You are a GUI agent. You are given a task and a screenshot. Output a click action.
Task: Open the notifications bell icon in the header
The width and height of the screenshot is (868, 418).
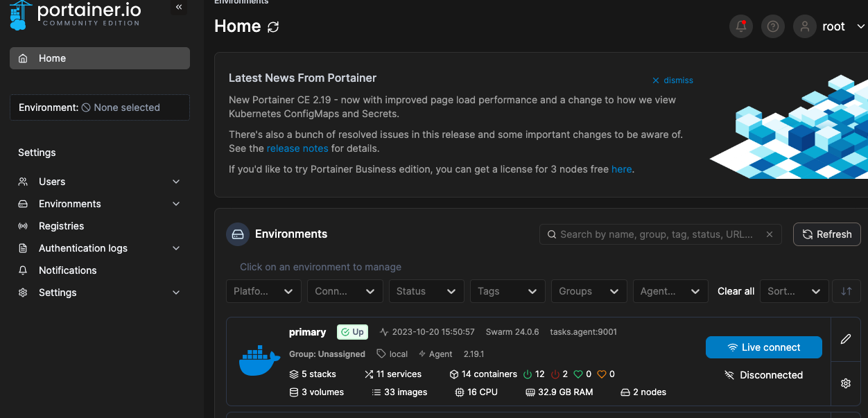(x=741, y=26)
